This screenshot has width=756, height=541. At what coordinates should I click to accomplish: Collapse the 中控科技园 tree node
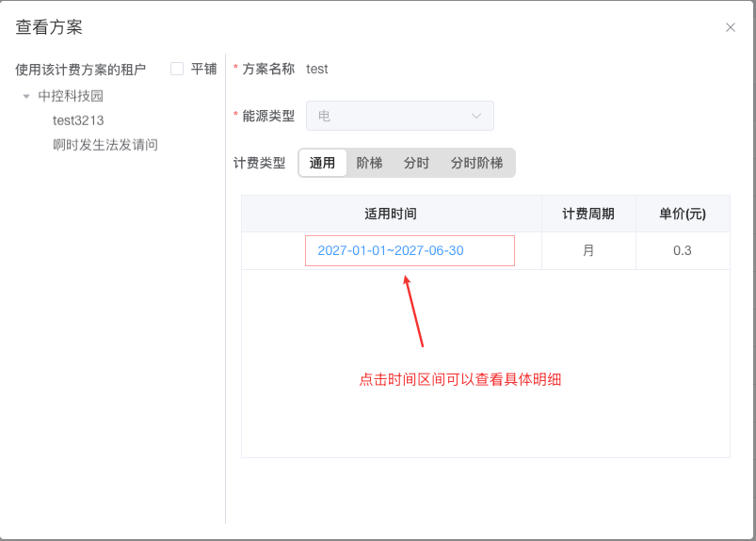point(26,96)
